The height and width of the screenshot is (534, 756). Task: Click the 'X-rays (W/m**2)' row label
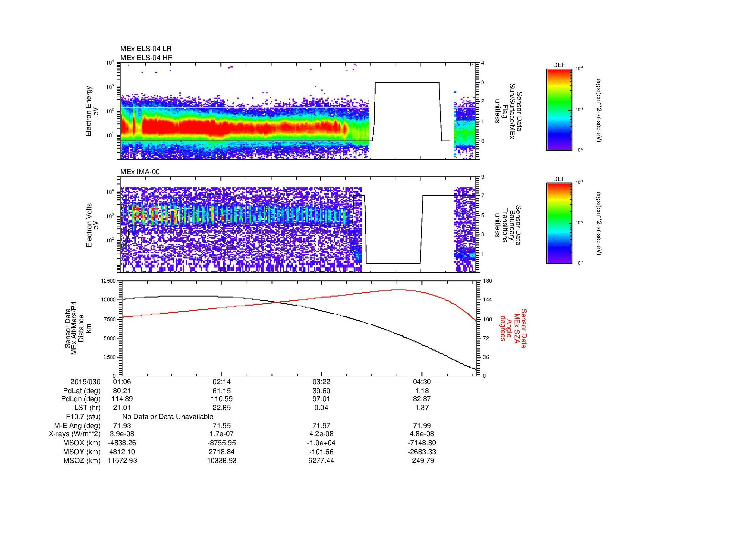point(74,434)
